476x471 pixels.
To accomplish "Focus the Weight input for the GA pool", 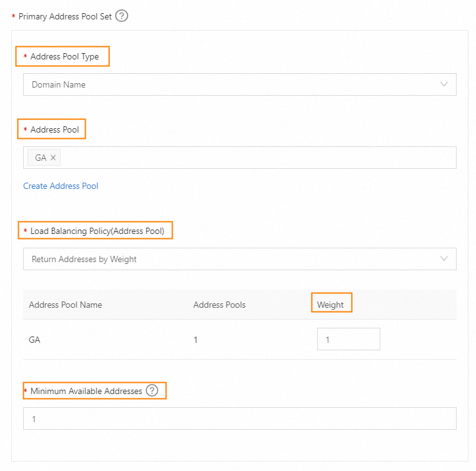I will pos(348,339).
